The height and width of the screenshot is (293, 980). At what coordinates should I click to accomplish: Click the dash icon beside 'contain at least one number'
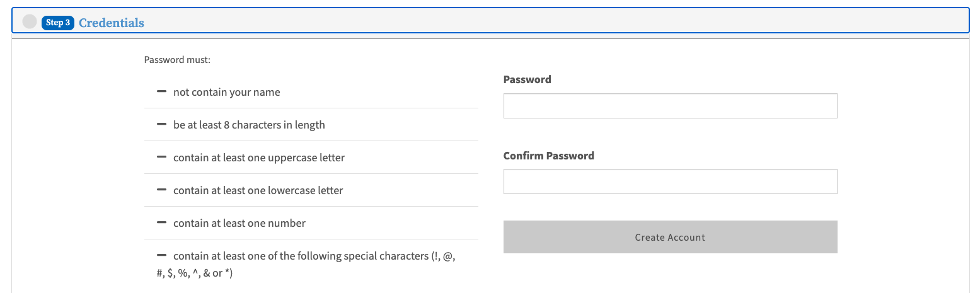point(161,222)
